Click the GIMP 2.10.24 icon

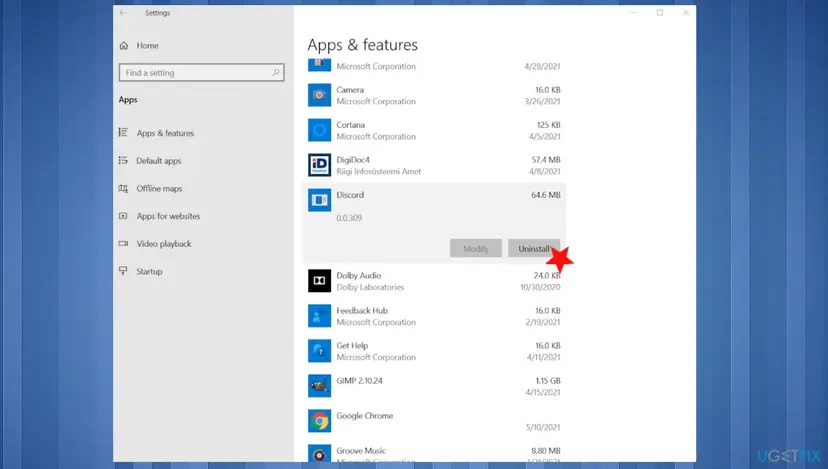(319, 386)
